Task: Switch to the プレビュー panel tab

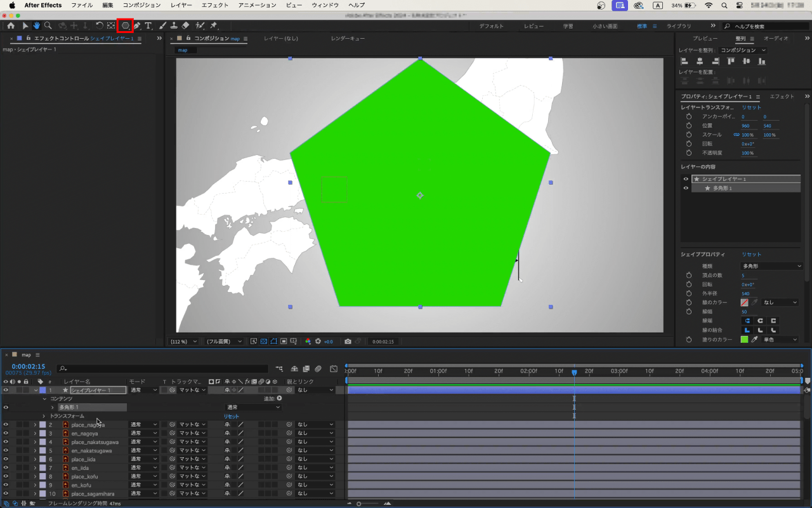Action: 705,39
